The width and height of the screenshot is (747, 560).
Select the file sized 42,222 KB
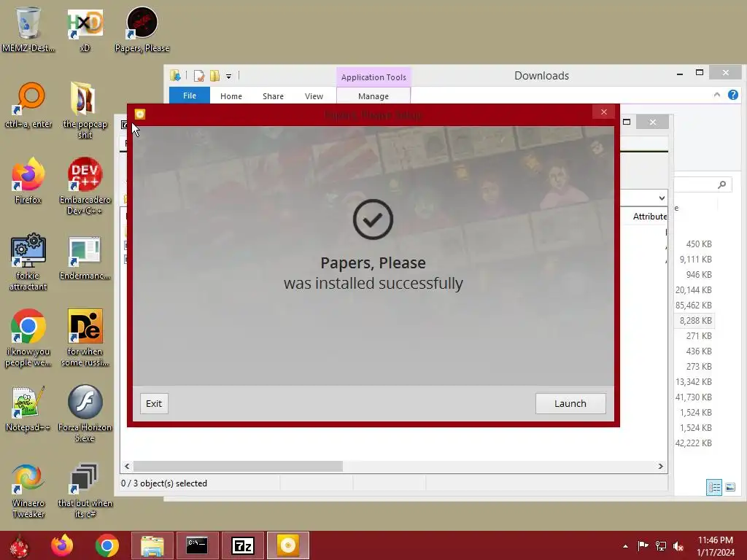tap(695, 443)
